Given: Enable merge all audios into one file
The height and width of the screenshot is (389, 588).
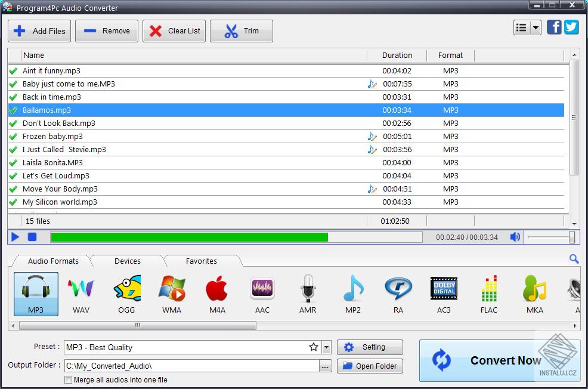Looking at the screenshot, I should 69,380.
